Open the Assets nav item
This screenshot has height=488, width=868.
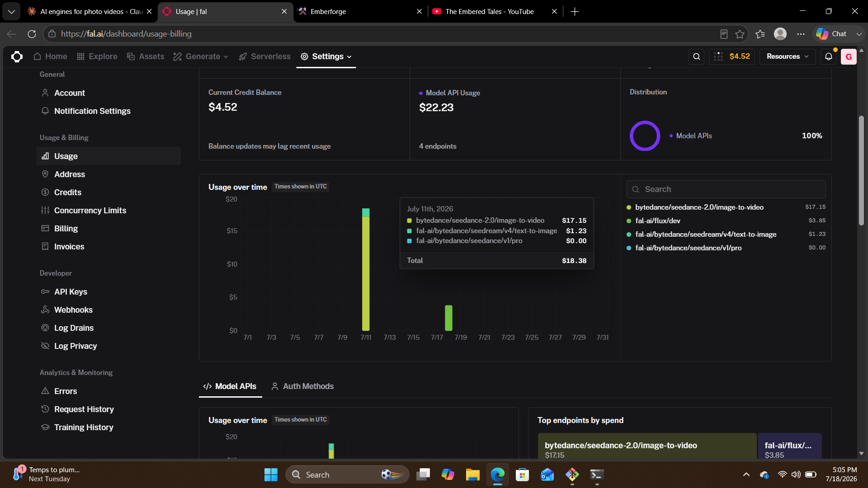(146, 56)
